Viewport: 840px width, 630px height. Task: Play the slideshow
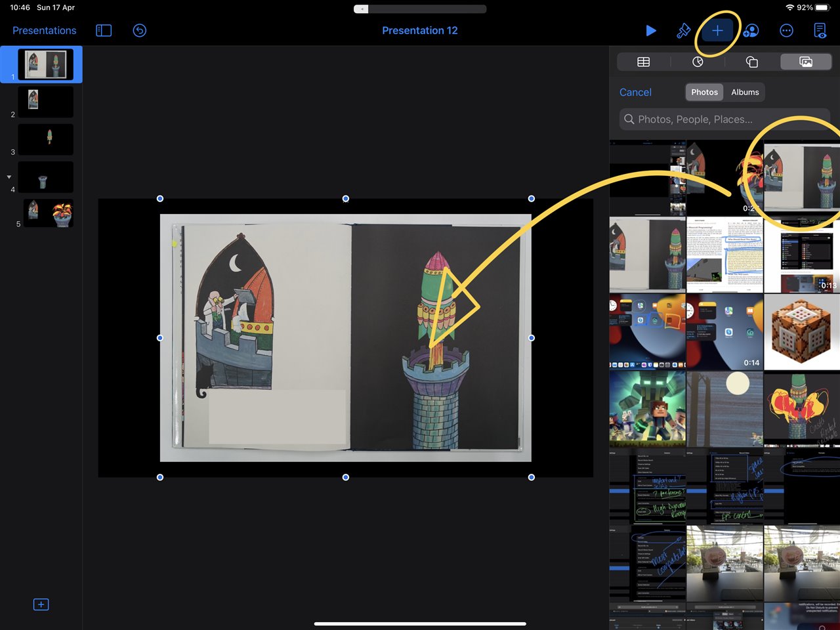tap(650, 30)
